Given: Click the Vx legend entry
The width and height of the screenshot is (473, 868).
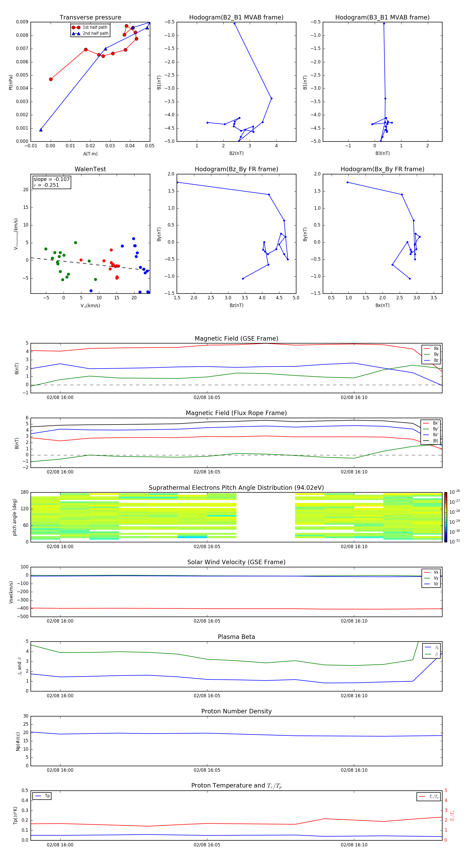Looking at the screenshot, I should [x=431, y=572].
